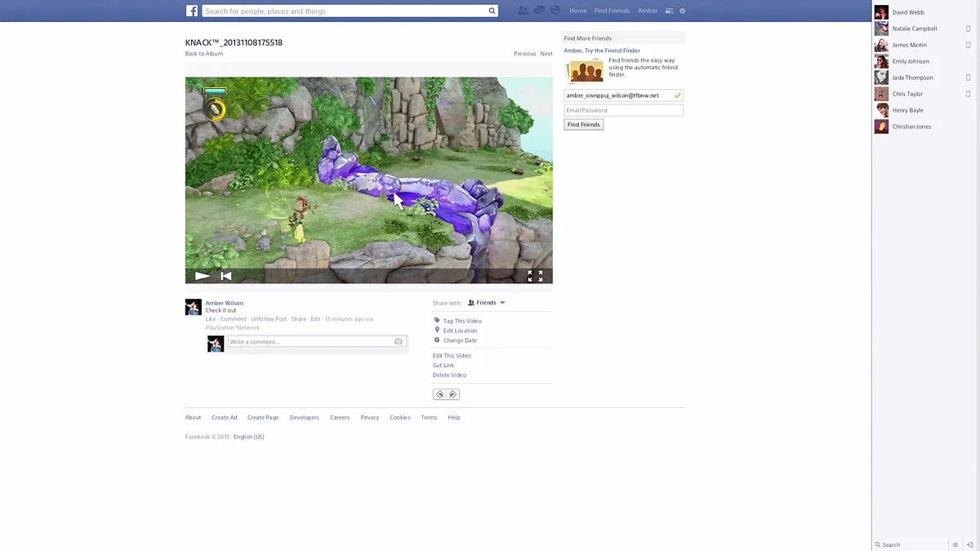Open the notifications globe icon
980x551 pixels.
(555, 11)
